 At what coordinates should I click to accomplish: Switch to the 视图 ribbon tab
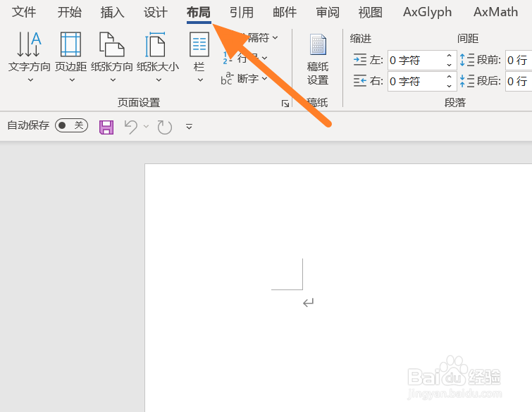click(x=371, y=12)
